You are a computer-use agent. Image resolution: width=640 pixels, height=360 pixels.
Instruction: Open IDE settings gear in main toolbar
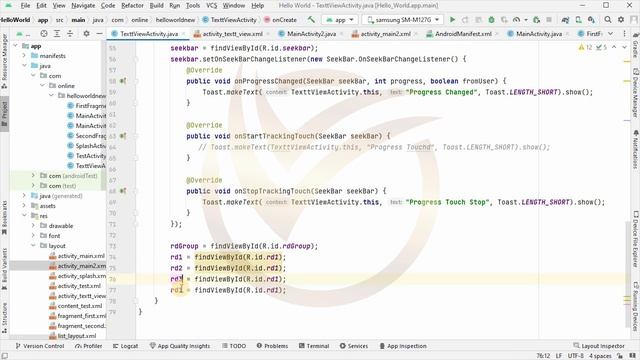(x=621, y=19)
